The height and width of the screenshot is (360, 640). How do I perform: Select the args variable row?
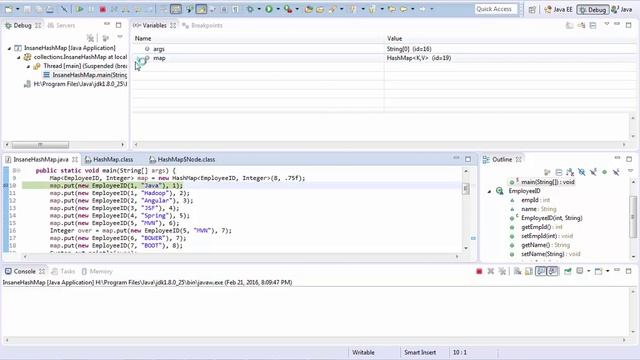[x=384, y=49]
